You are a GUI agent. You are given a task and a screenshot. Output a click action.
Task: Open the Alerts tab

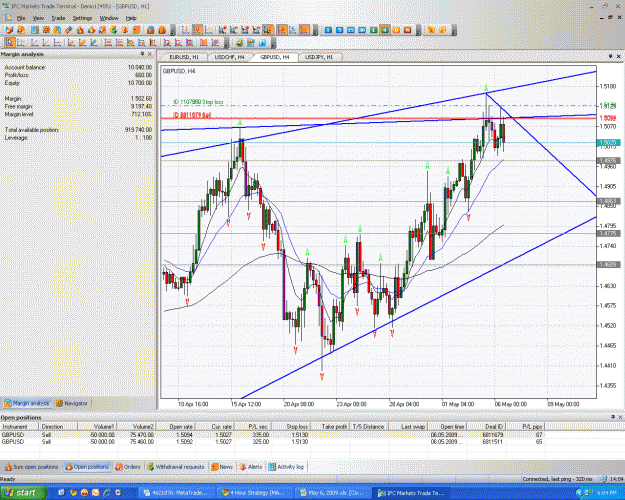tap(251, 467)
